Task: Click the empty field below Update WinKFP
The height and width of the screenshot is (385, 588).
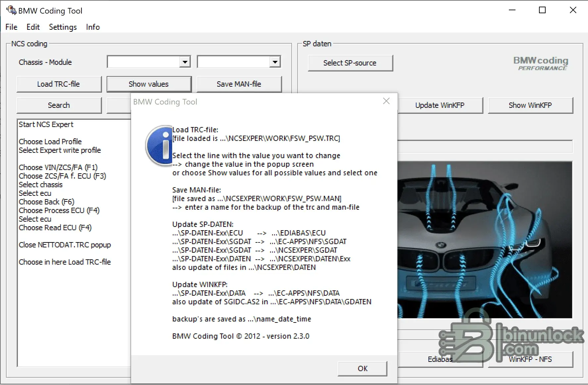Action: click(x=485, y=147)
